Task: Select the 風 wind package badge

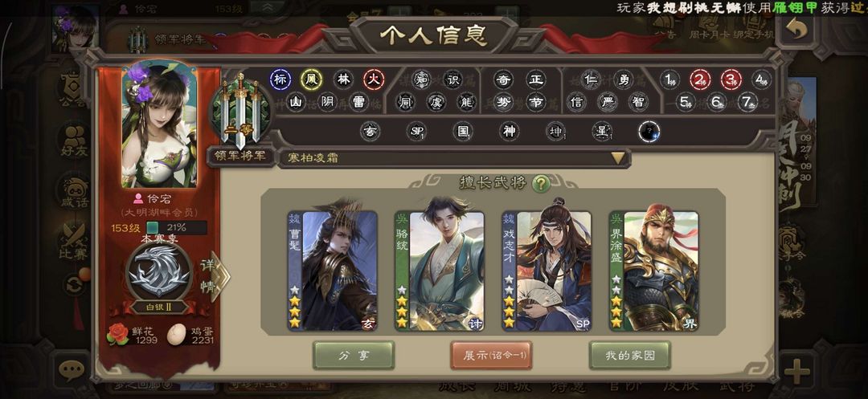Action: tap(312, 79)
